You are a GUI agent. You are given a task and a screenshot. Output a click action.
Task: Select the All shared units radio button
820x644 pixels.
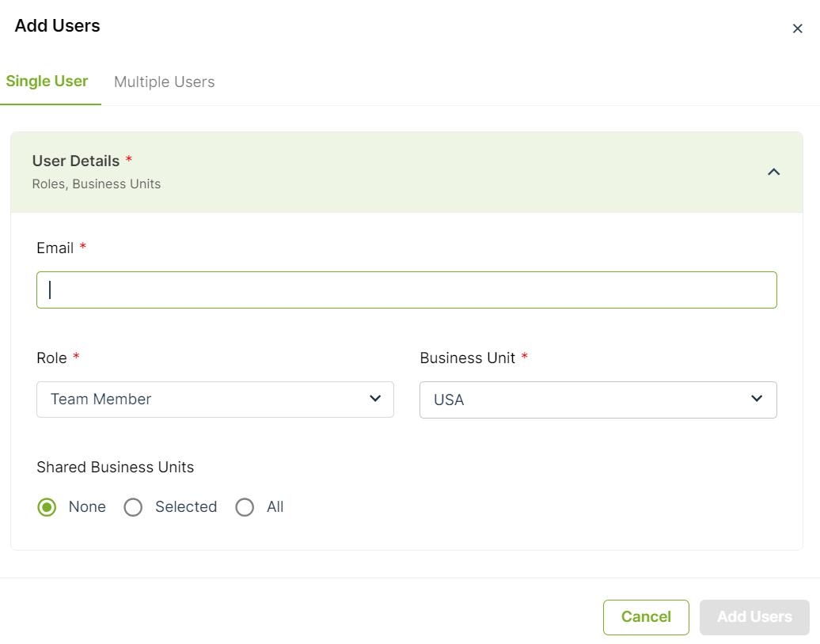(245, 507)
